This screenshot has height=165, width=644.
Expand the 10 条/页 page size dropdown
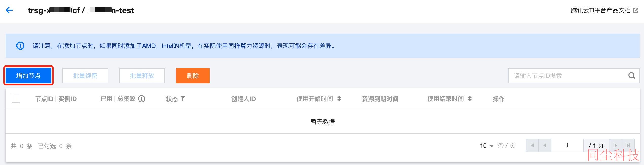[x=487, y=146]
